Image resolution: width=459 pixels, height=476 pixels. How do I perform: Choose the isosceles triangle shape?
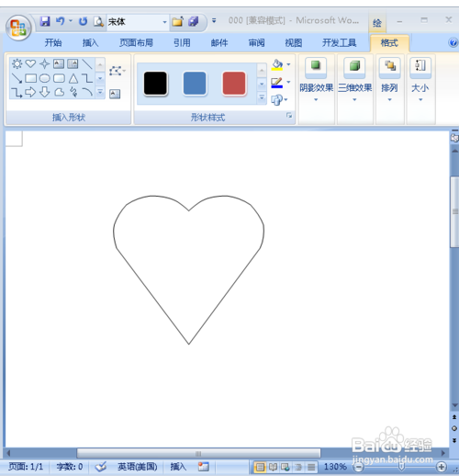[73, 78]
